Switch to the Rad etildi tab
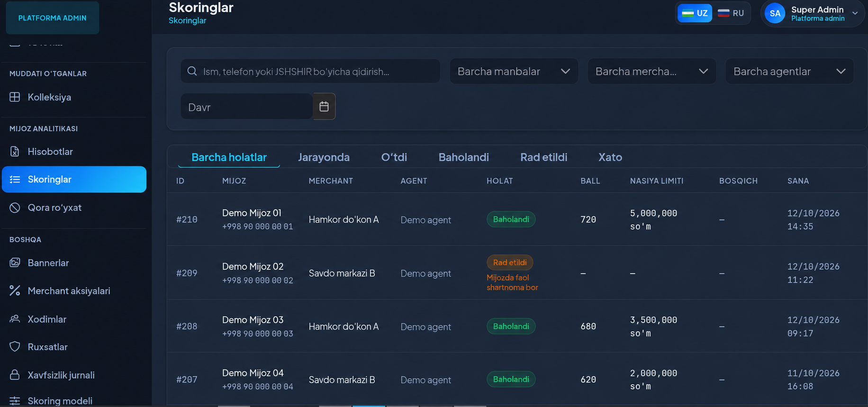This screenshot has height=407, width=868. (x=543, y=157)
